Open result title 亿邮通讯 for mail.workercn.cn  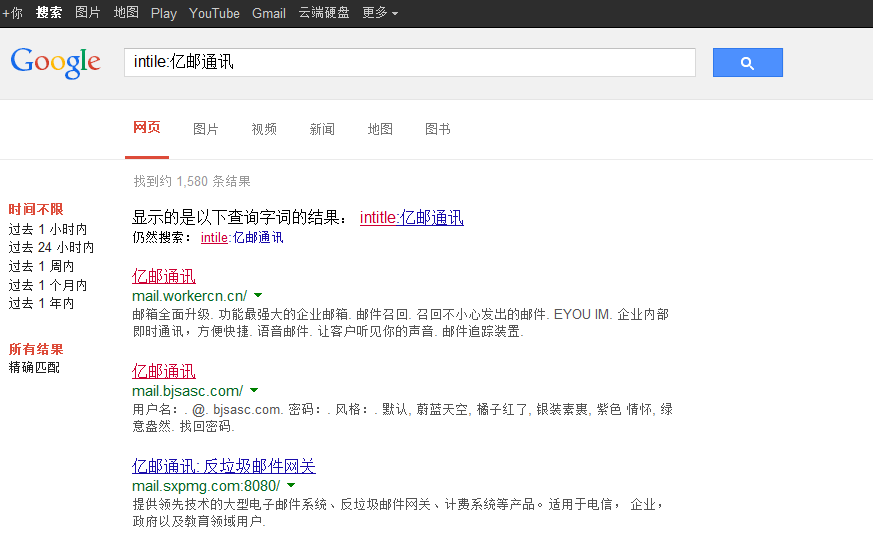coord(164,276)
